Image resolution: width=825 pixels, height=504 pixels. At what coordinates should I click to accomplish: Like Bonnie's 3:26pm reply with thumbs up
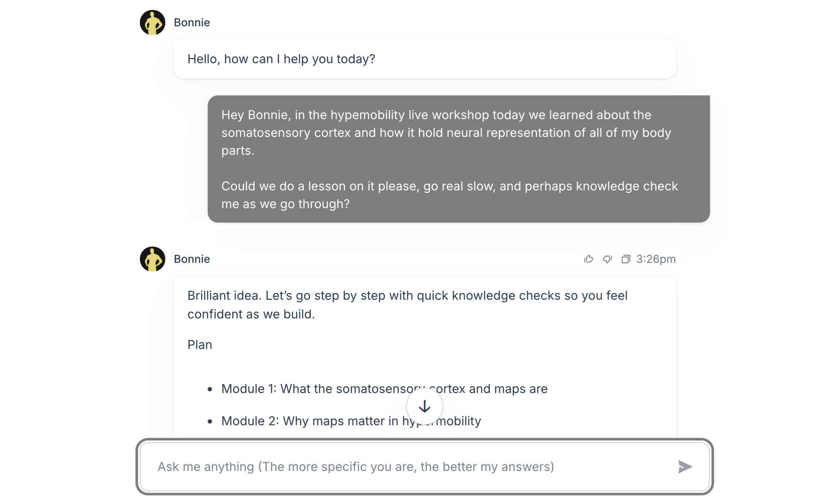(589, 259)
